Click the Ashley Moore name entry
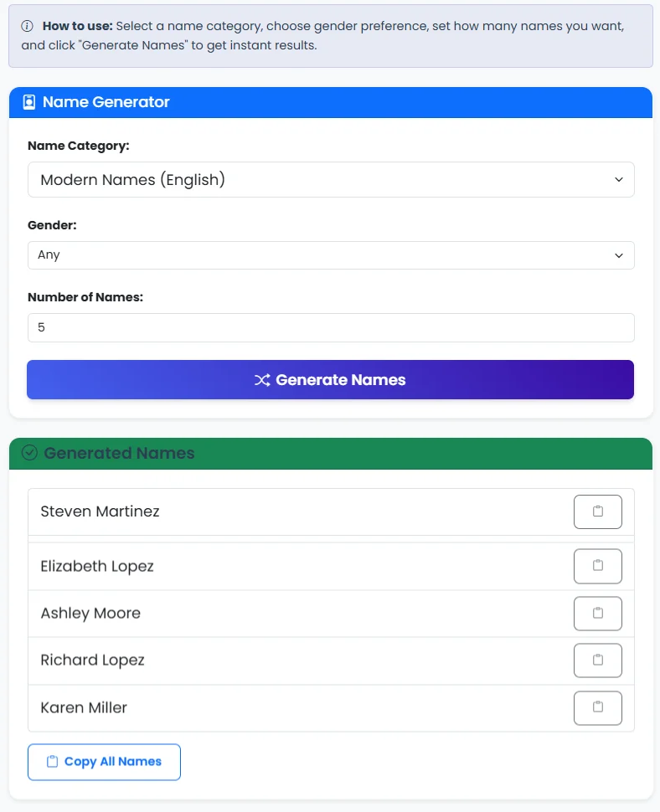 coord(90,613)
